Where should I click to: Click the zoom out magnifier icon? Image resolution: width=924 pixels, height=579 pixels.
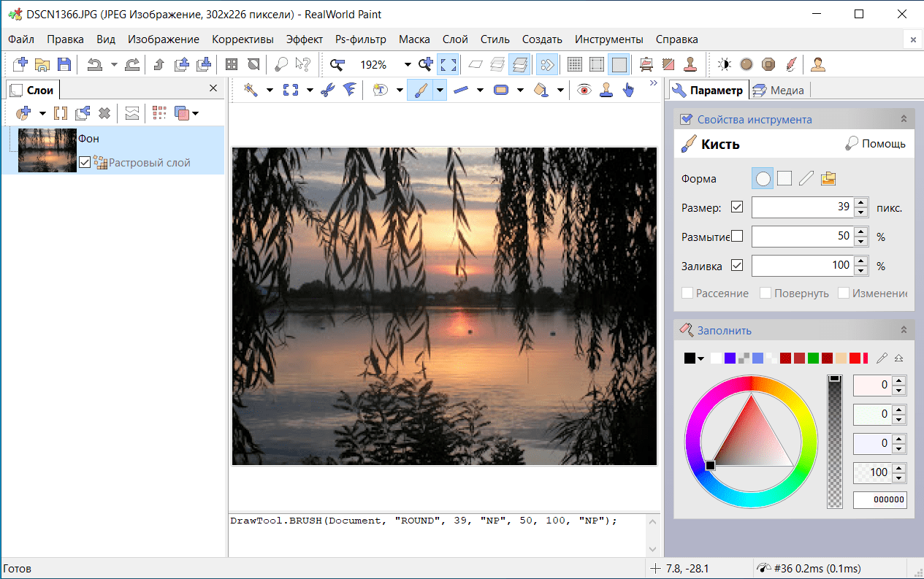pyautogui.click(x=337, y=64)
